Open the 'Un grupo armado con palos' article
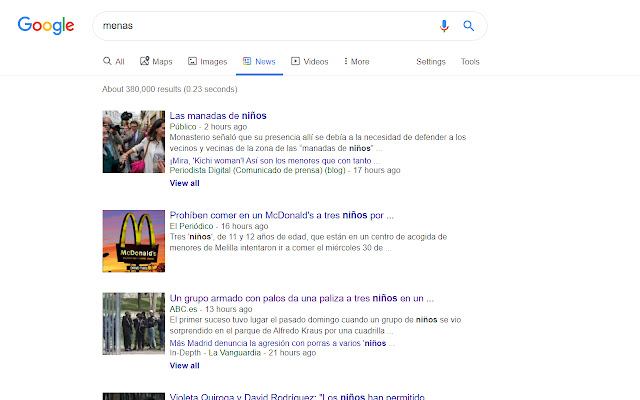Viewport: 640px width, 400px height. 302,298
